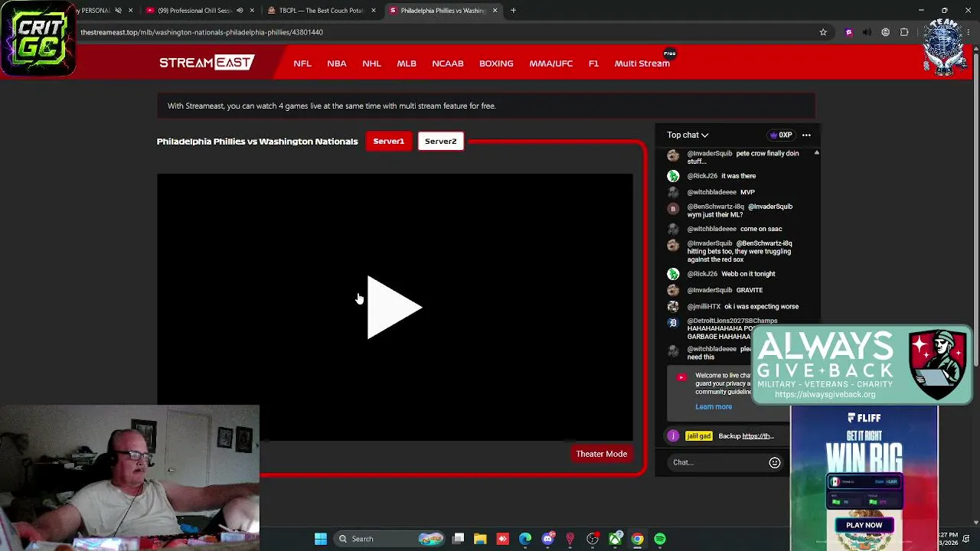Open Discord from taskbar

(547, 539)
